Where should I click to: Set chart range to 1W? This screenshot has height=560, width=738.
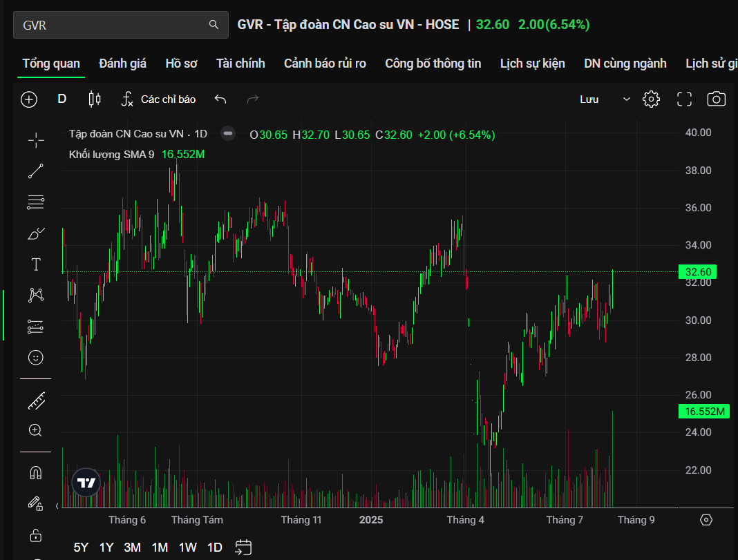(x=187, y=548)
